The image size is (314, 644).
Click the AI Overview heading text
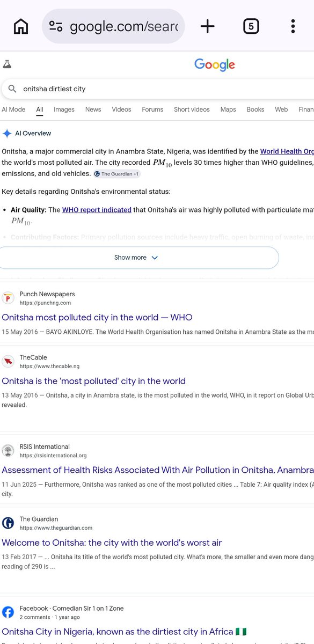[x=33, y=133]
